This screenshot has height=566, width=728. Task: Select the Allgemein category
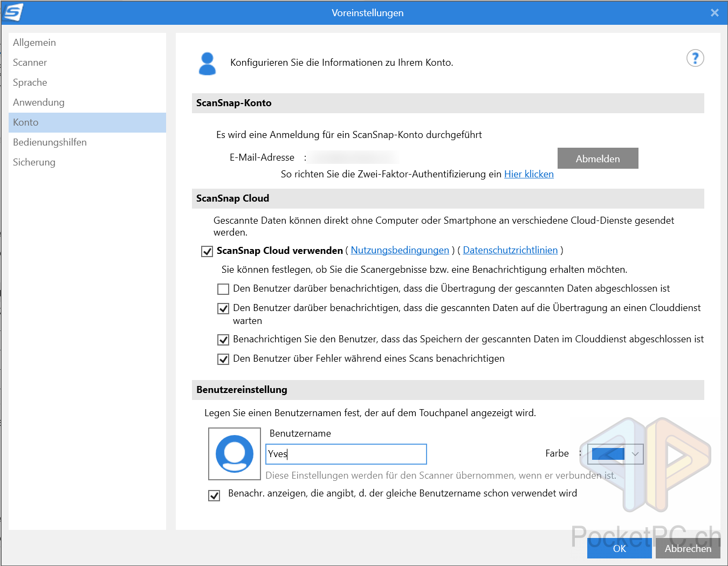(x=87, y=43)
